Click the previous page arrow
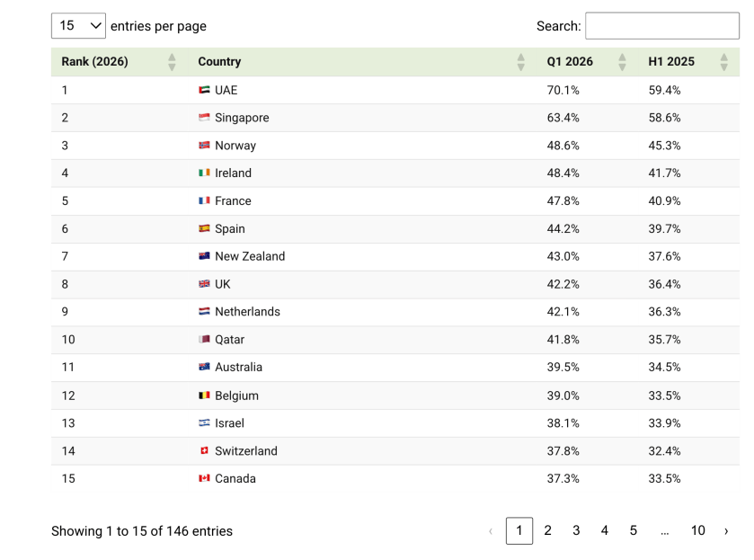The image size is (754, 560). coord(491,531)
